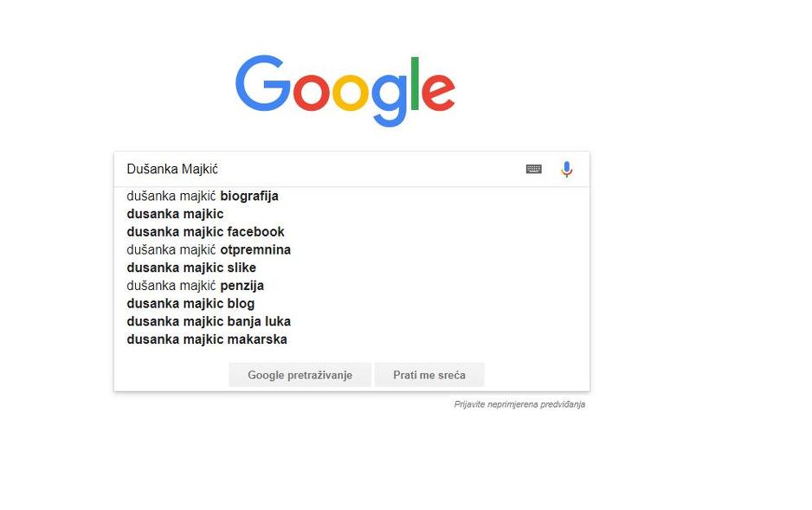812x510 pixels.
Task: Open "Prijavite neprimjerena predviđanja" link
Action: coord(519,404)
